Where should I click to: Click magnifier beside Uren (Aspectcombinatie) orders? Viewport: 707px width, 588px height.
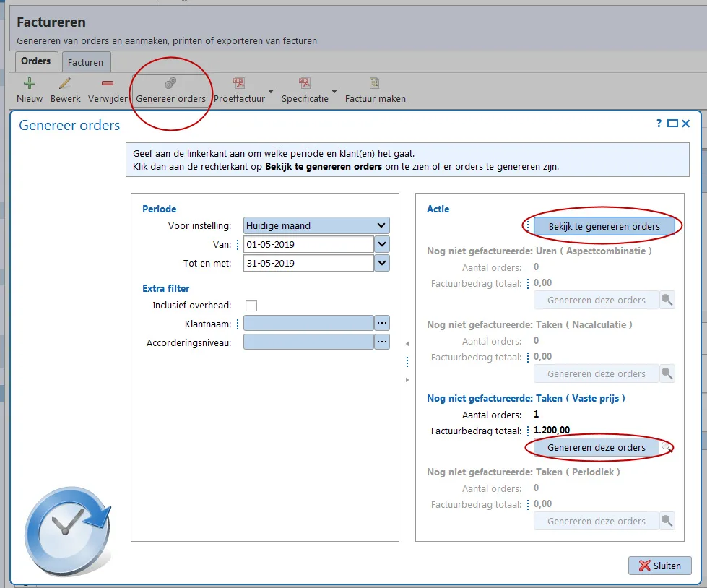pyautogui.click(x=667, y=300)
